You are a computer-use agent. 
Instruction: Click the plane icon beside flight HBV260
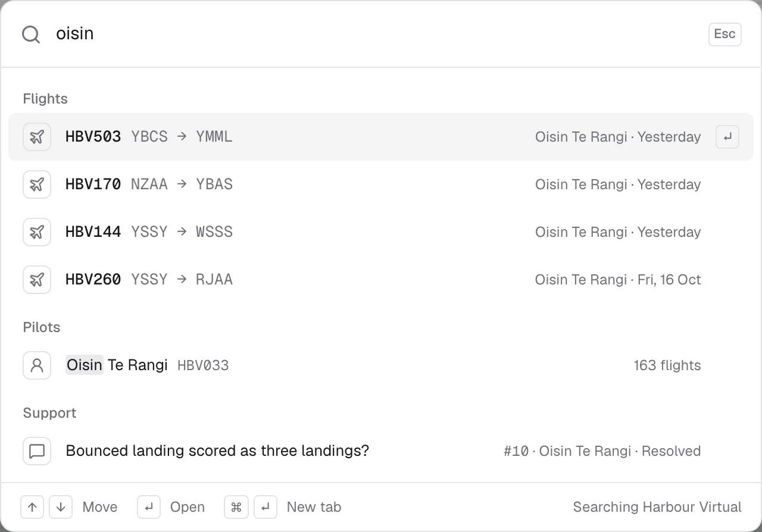coord(37,280)
